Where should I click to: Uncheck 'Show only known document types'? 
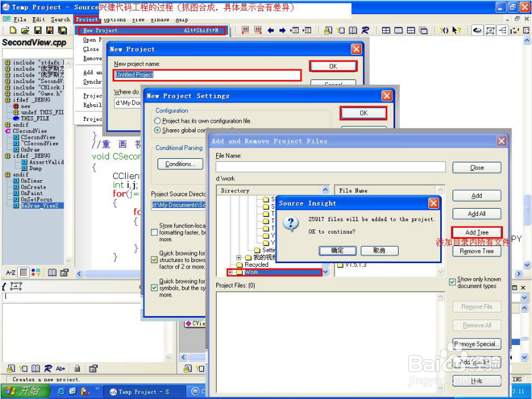point(452,282)
